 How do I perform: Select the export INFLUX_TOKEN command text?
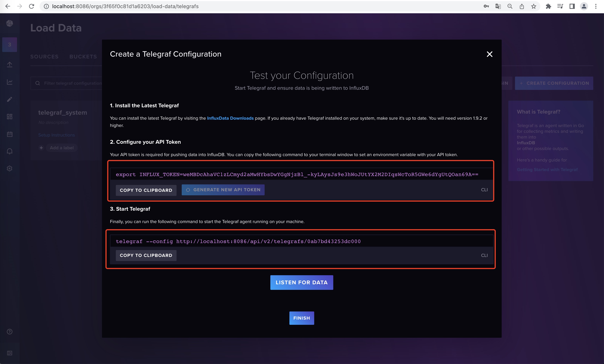(297, 174)
